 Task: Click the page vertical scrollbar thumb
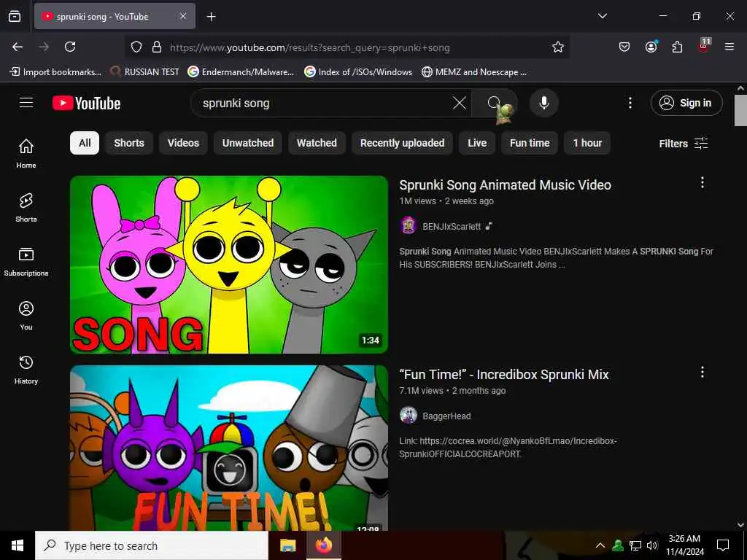pos(740,111)
